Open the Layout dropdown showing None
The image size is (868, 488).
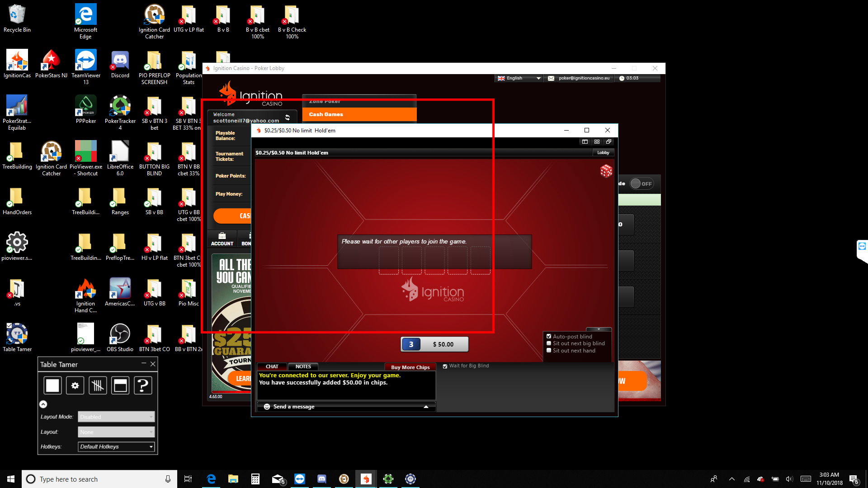pyautogui.click(x=116, y=432)
